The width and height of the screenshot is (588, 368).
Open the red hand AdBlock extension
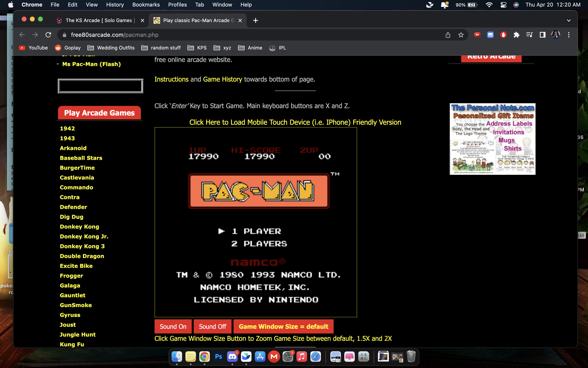(x=503, y=35)
